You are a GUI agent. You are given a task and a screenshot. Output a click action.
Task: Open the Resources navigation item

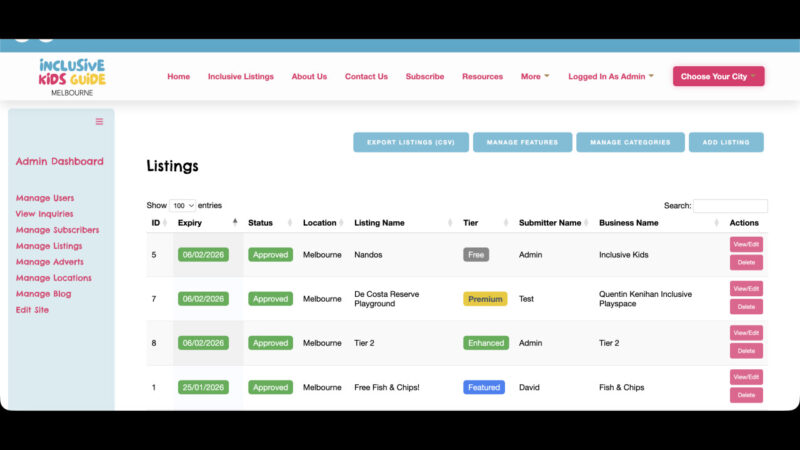tap(482, 76)
